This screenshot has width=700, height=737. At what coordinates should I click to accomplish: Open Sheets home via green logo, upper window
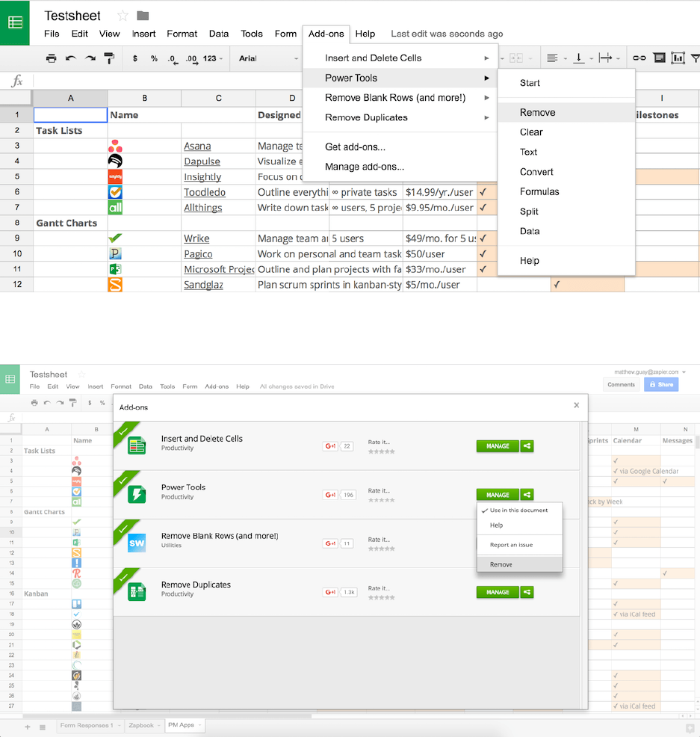tap(15, 22)
